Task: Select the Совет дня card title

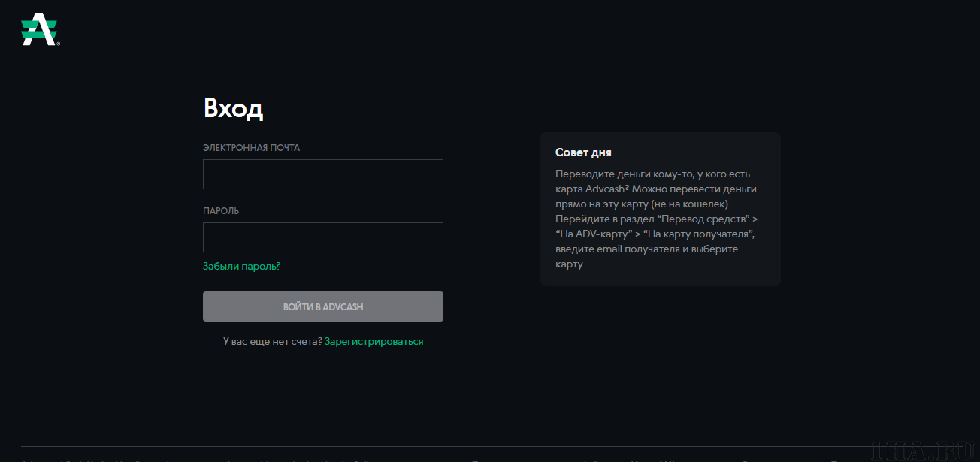Action: point(583,152)
